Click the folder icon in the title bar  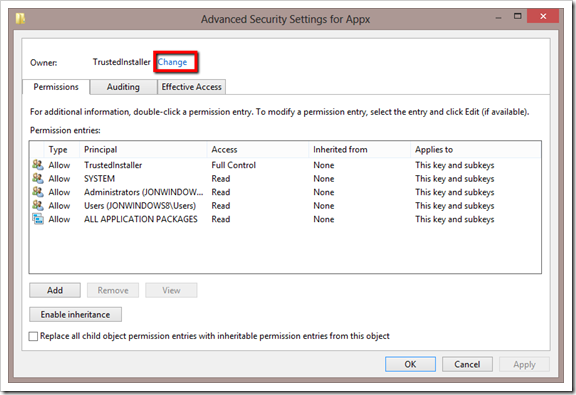coord(21,18)
